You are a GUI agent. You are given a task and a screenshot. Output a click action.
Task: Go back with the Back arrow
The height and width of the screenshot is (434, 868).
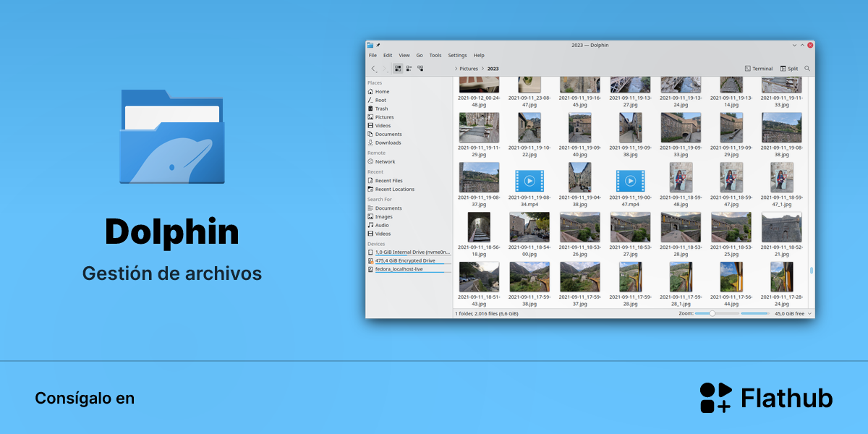click(373, 69)
